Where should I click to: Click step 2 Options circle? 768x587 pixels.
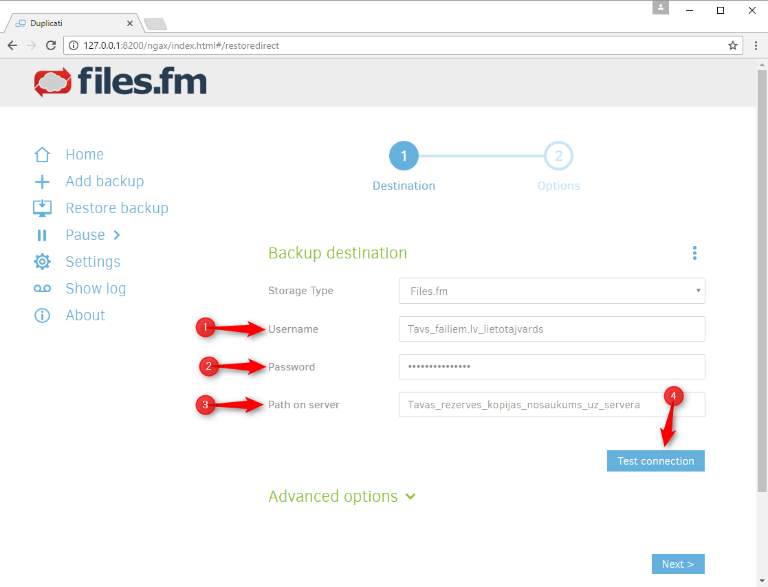(558, 156)
